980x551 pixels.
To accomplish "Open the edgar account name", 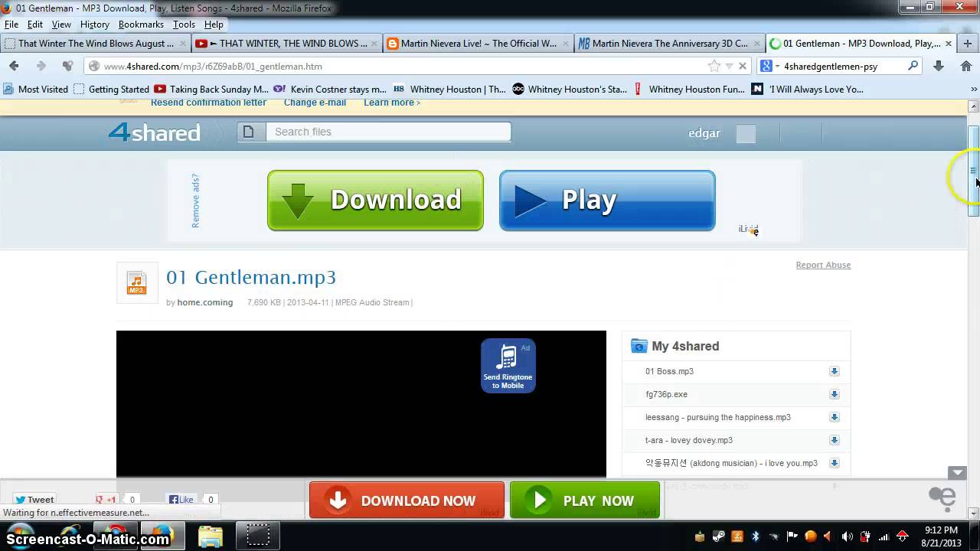I will pyautogui.click(x=704, y=133).
